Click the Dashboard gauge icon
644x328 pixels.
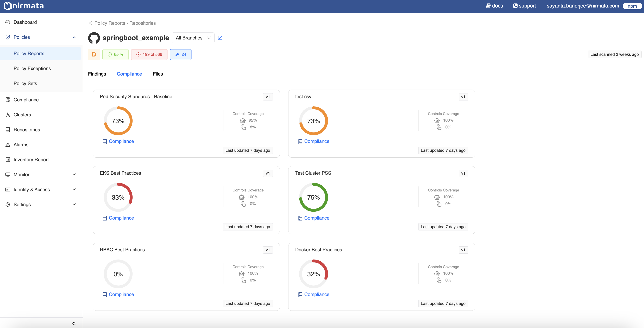(x=8, y=22)
